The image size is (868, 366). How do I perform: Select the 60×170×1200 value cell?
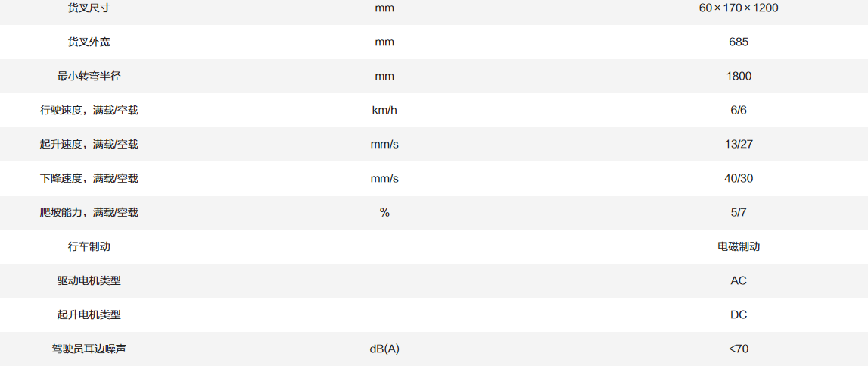coord(739,8)
